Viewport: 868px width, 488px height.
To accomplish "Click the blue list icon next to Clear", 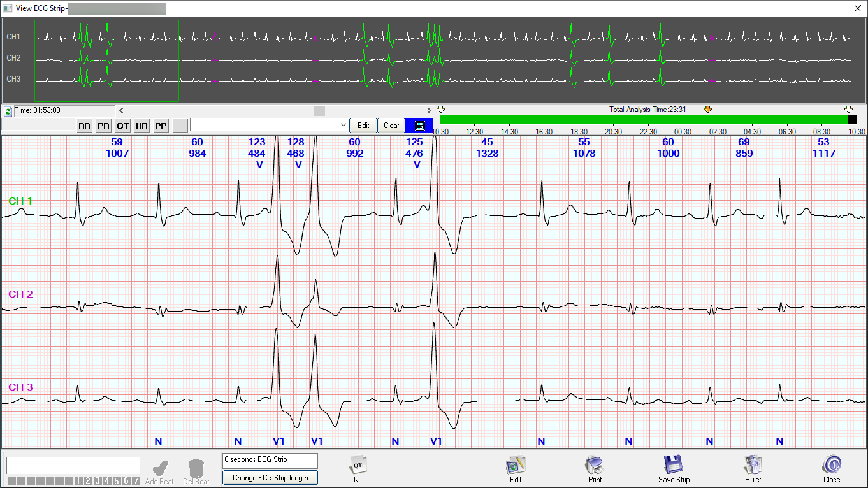I will (x=419, y=126).
